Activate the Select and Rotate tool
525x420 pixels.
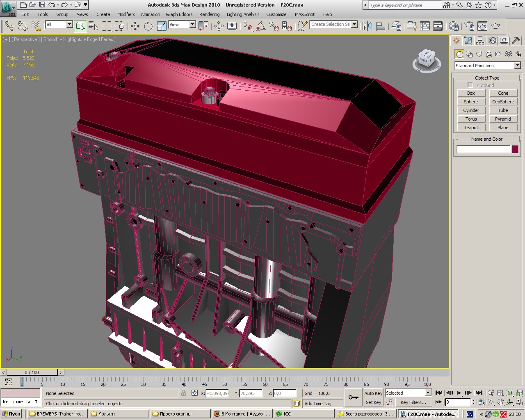[x=148, y=26]
